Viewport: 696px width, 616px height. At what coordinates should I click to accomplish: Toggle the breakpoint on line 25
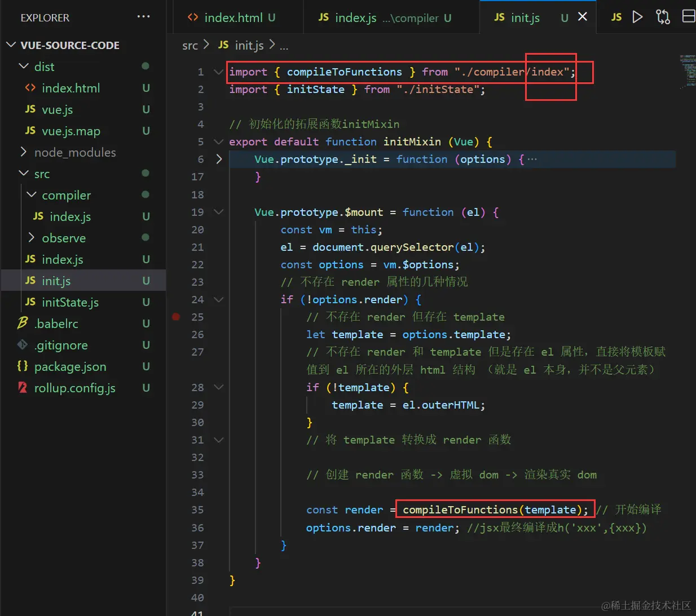176,317
